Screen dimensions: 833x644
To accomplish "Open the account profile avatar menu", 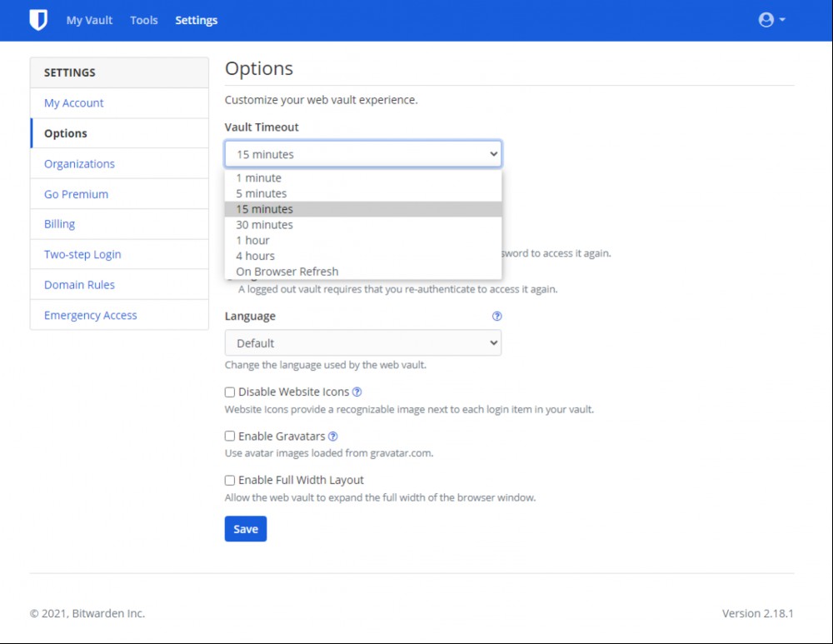I will pyautogui.click(x=771, y=20).
